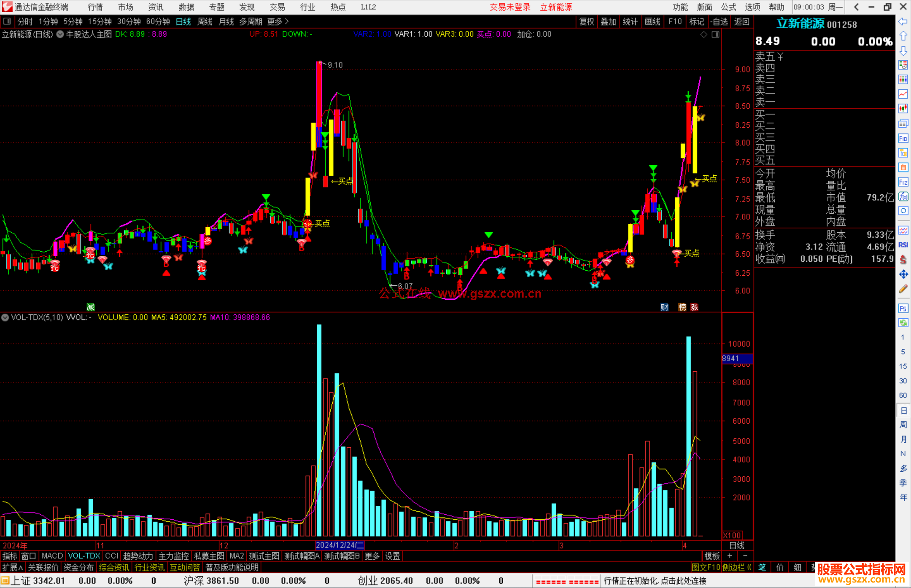
Task: Toggle the round icon before 牛股达人主图
Action: point(60,34)
